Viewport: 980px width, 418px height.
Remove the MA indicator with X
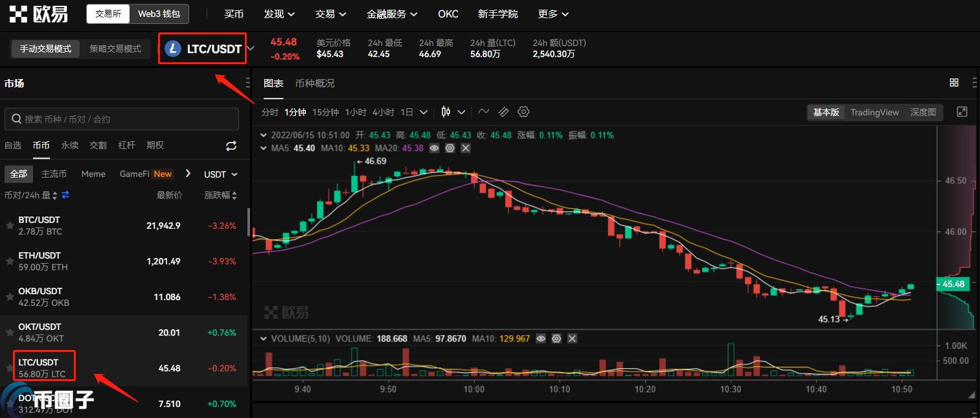(x=465, y=148)
